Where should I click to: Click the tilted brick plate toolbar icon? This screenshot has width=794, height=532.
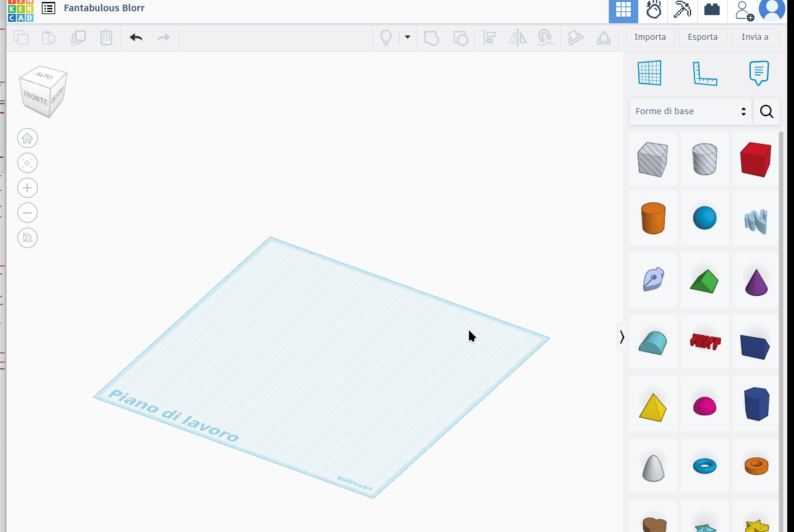point(575,38)
